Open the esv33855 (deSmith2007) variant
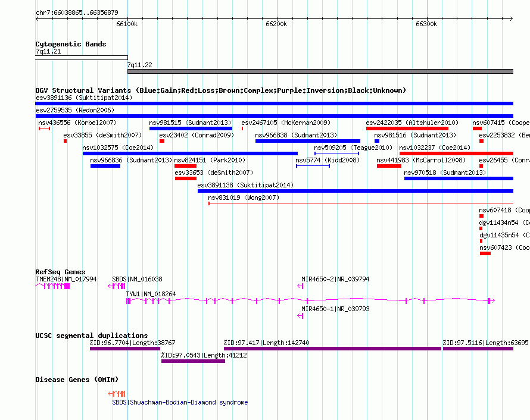 (x=102, y=135)
